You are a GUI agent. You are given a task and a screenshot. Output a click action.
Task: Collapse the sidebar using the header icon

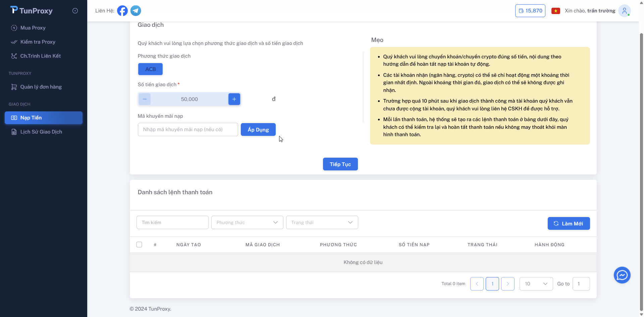coord(75,11)
